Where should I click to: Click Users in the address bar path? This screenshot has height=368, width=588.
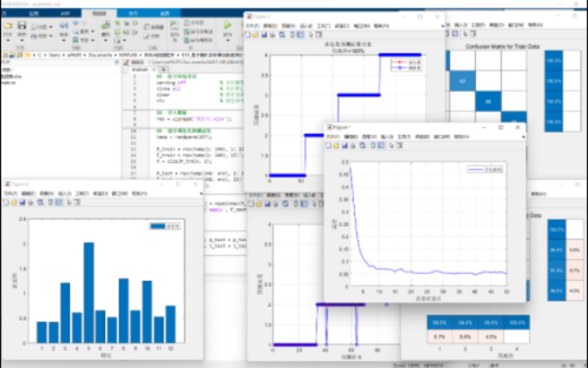[x=54, y=55]
